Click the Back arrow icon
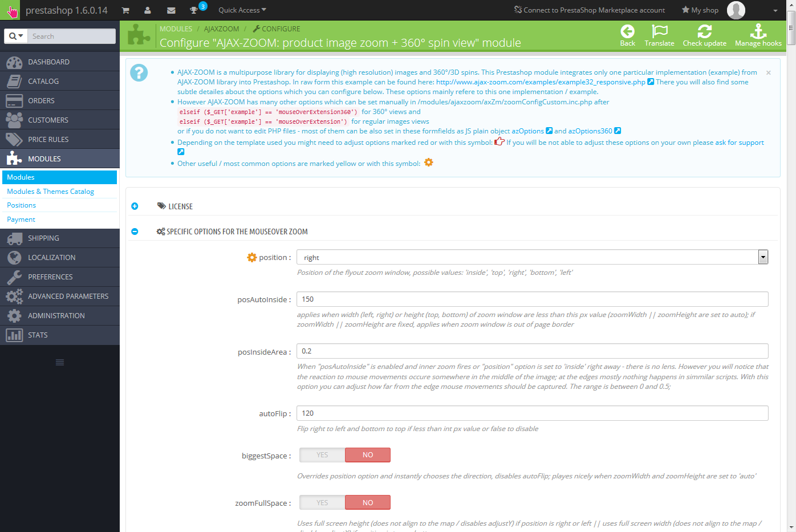The image size is (796, 532). [628, 31]
